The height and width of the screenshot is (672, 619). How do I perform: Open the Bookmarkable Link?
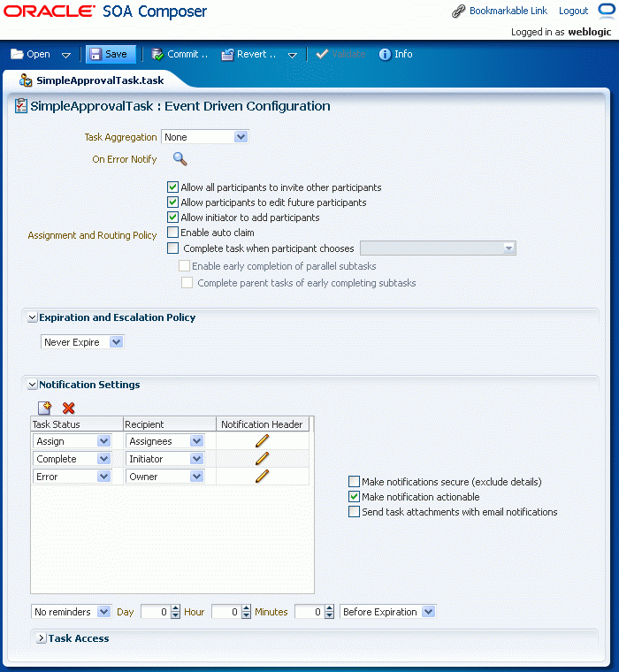pos(508,11)
